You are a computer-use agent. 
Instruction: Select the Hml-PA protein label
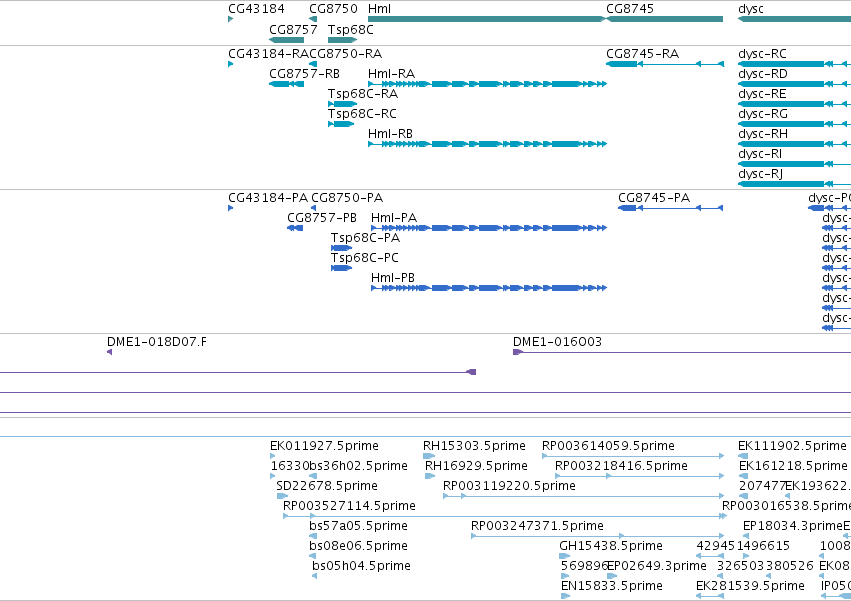point(394,218)
